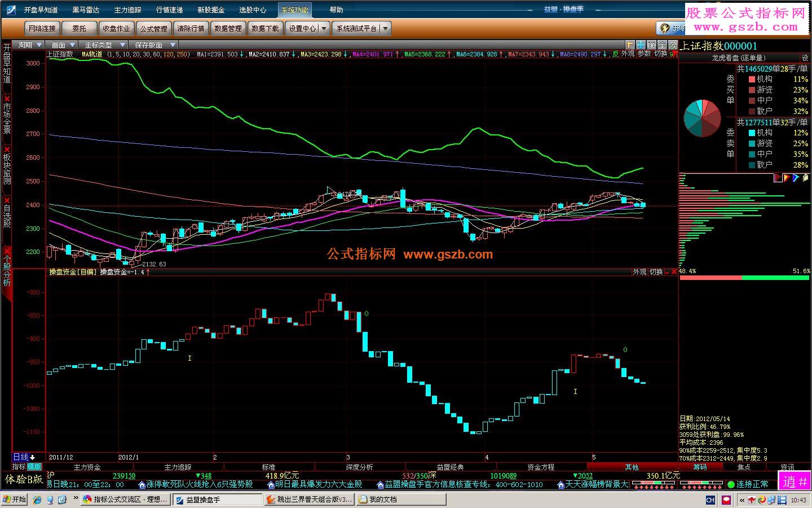The width and height of the screenshot is (812, 508).
Task: Close the 个股分析 sidebar tab with its X
Action: click(7, 251)
